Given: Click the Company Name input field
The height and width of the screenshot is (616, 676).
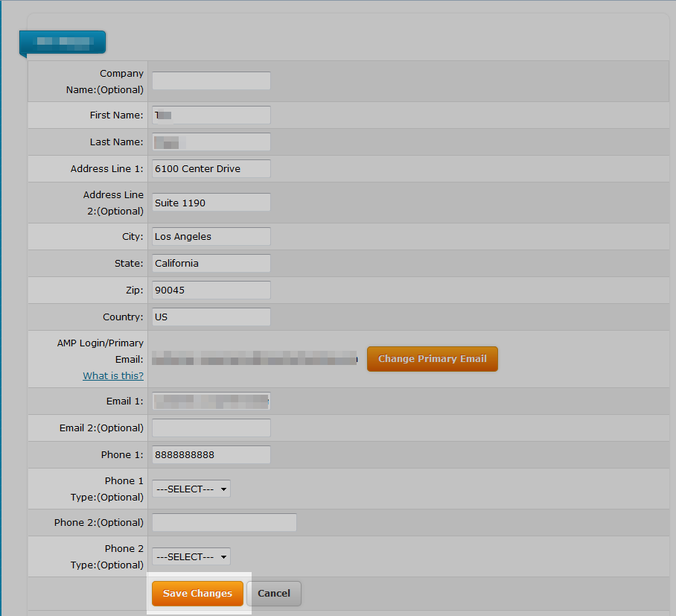Looking at the screenshot, I should [x=211, y=81].
